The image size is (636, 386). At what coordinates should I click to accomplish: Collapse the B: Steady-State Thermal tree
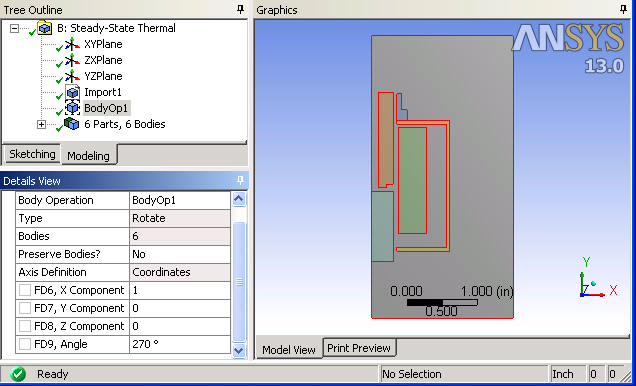[15, 28]
